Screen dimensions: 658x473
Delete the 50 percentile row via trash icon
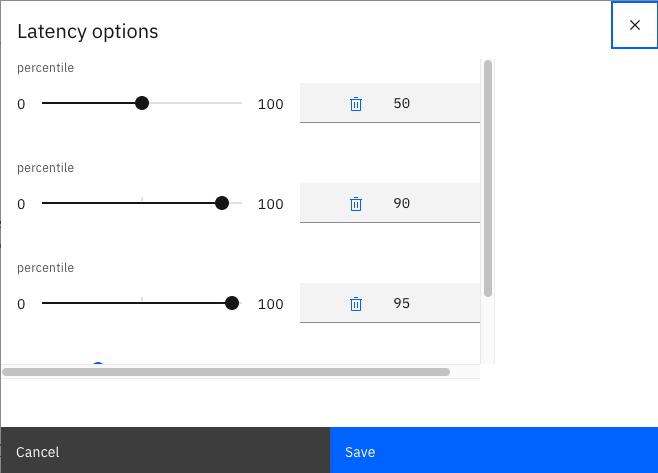coord(356,104)
